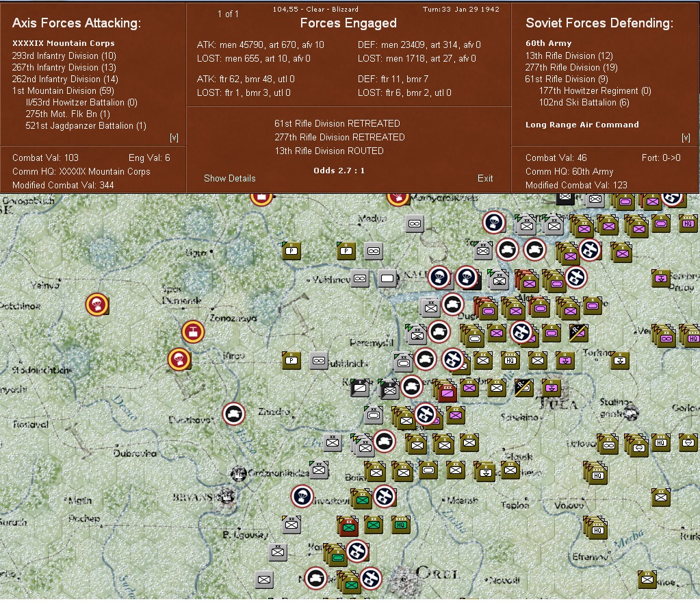
Task: Select the parachute circle marker west of Kirov
Action: pyautogui.click(x=179, y=360)
